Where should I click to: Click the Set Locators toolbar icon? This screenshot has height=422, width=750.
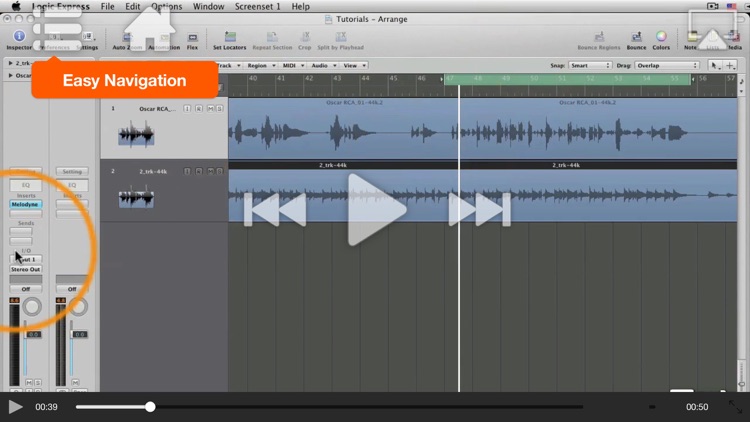point(230,40)
